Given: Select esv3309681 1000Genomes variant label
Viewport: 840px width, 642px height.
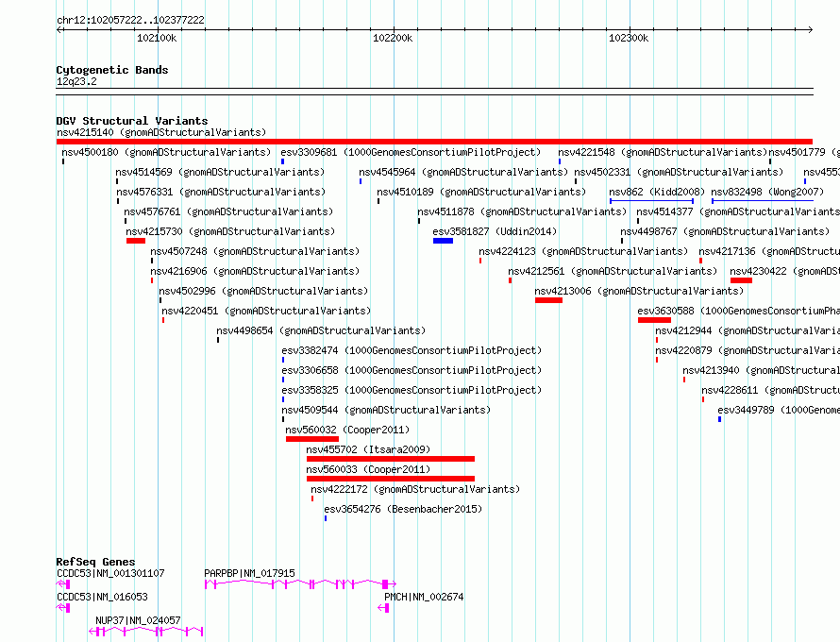Looking at the screenshot, I should [411, 152].
